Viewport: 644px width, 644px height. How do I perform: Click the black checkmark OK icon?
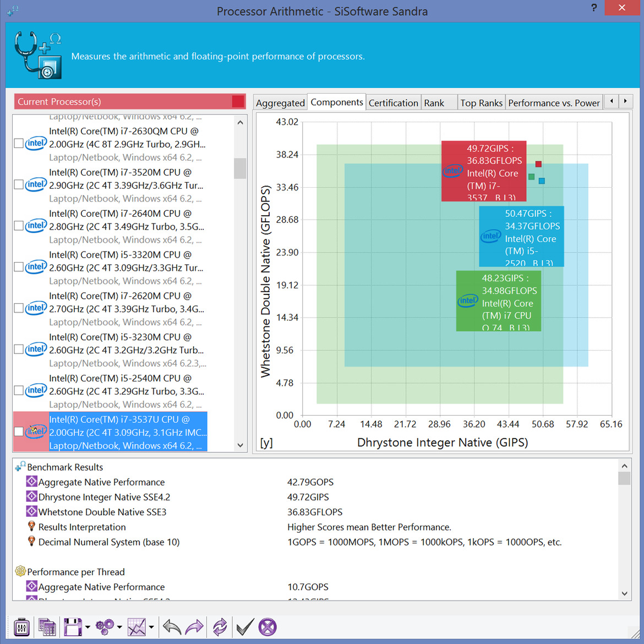click(x=245, y=627)
